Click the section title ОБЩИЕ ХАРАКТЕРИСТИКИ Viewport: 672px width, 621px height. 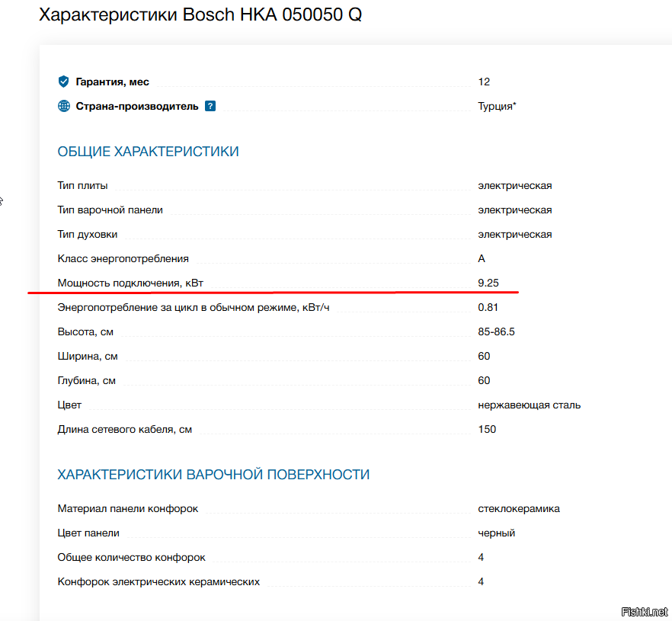pos(148,152)
